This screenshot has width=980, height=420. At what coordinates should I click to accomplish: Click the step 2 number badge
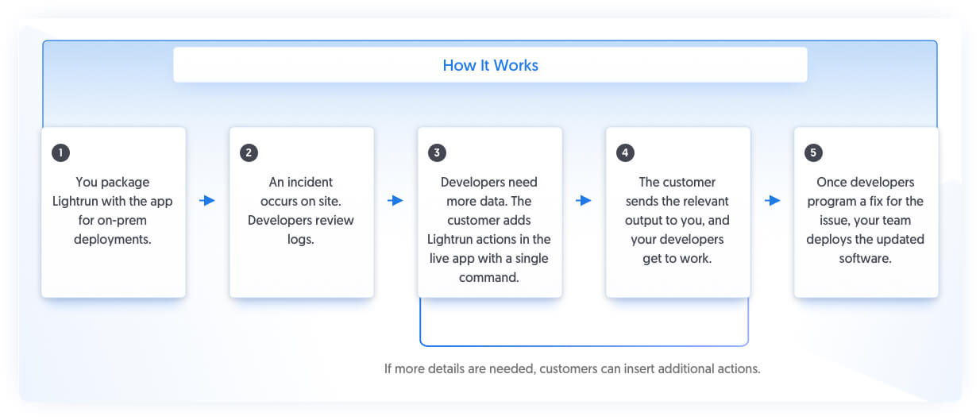[248, 153]
